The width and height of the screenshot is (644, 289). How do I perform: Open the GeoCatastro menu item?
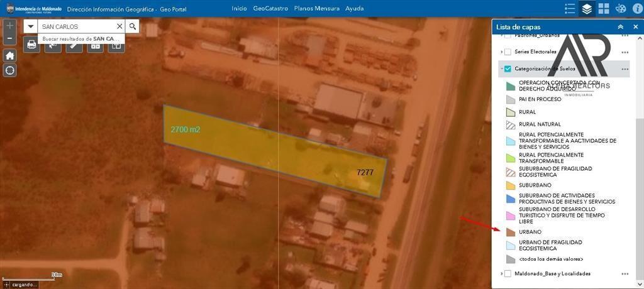(270, 8)
